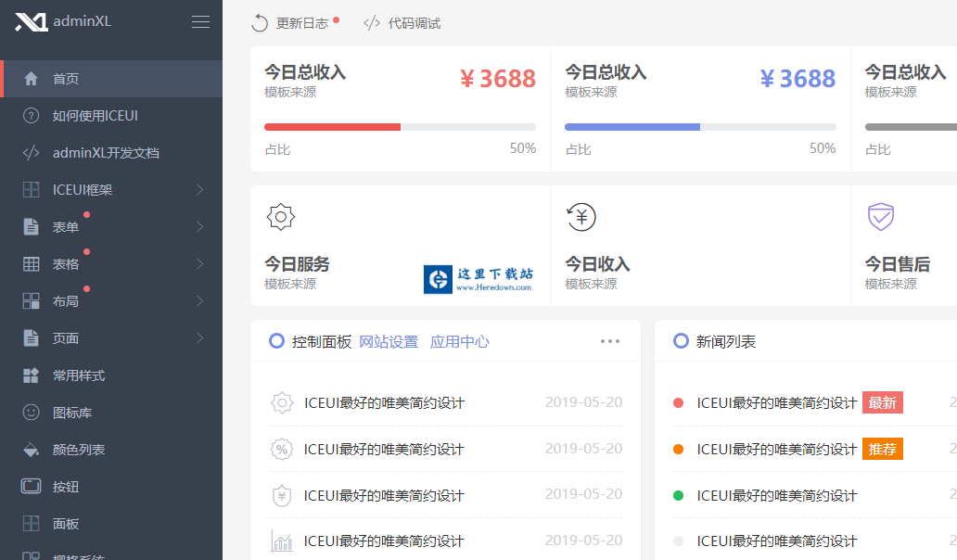The height and width of the screenshot is (560, 957).
Task: Click the 这里下载站 watermark logo
Action: (x=479, y=279)
